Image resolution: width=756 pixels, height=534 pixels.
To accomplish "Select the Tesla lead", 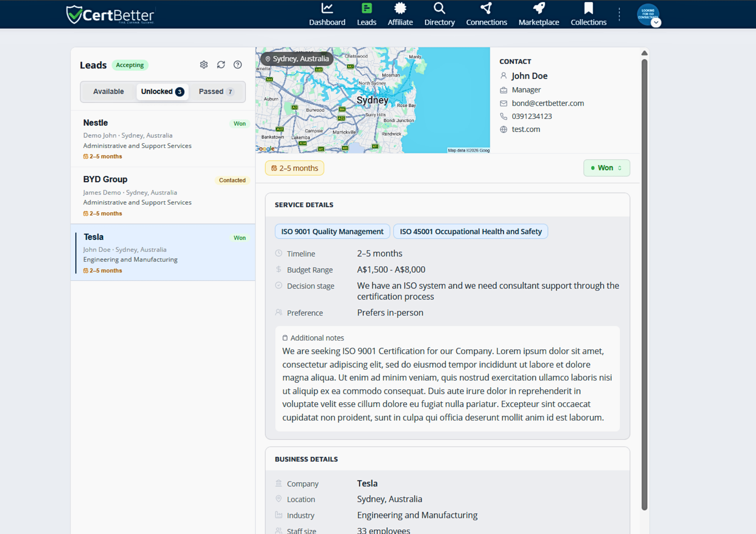I will coord(163,253).
